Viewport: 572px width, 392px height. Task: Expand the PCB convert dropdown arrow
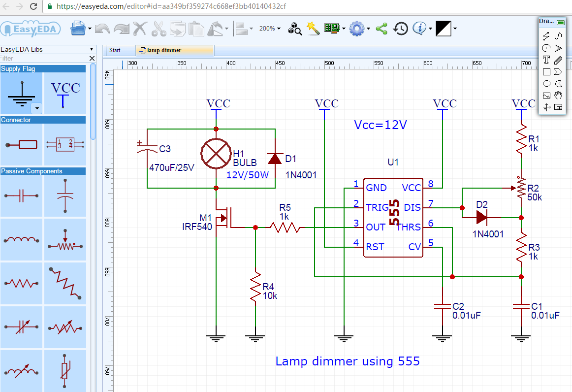pos(344,29)
